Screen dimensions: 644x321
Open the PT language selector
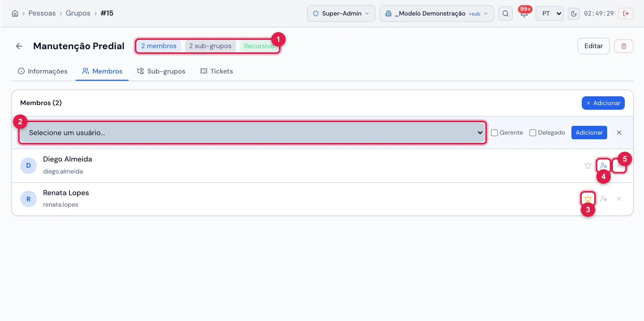(x=549, y=13)
